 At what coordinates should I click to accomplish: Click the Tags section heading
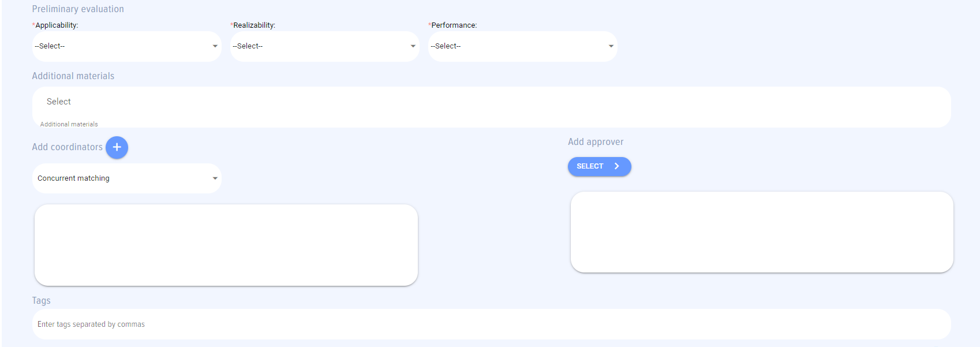pos(41,301)
